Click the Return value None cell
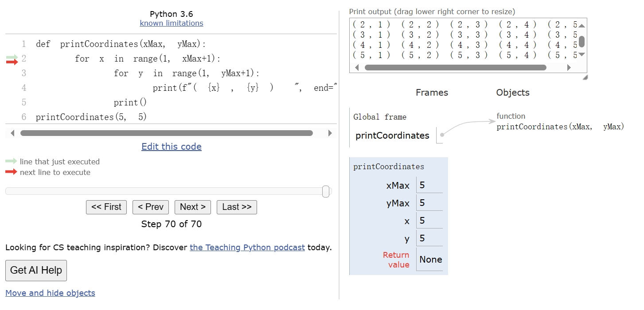Image resolution: width=644 pixels, height=310 pixels. 431,260
